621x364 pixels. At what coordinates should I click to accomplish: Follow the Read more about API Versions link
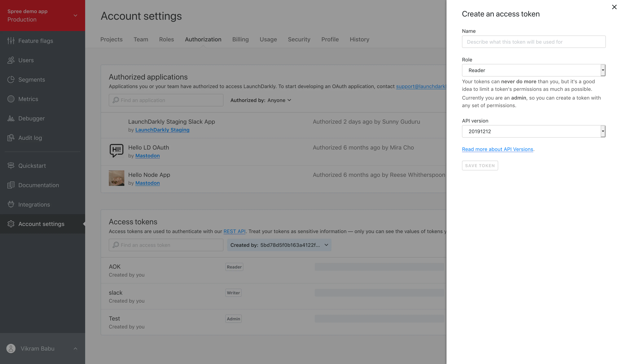497,149
